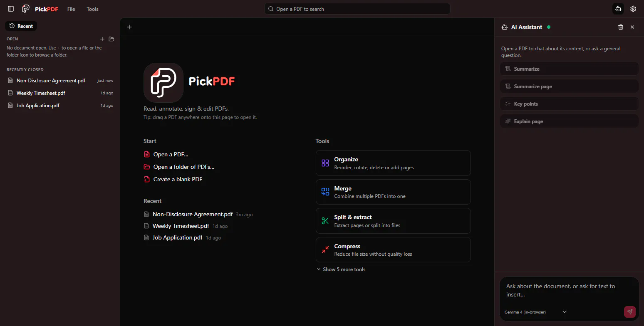
Task: Toggle the AI Assistant robot icon in top bar
Action: pyautogui.click(x=618, y=9)
